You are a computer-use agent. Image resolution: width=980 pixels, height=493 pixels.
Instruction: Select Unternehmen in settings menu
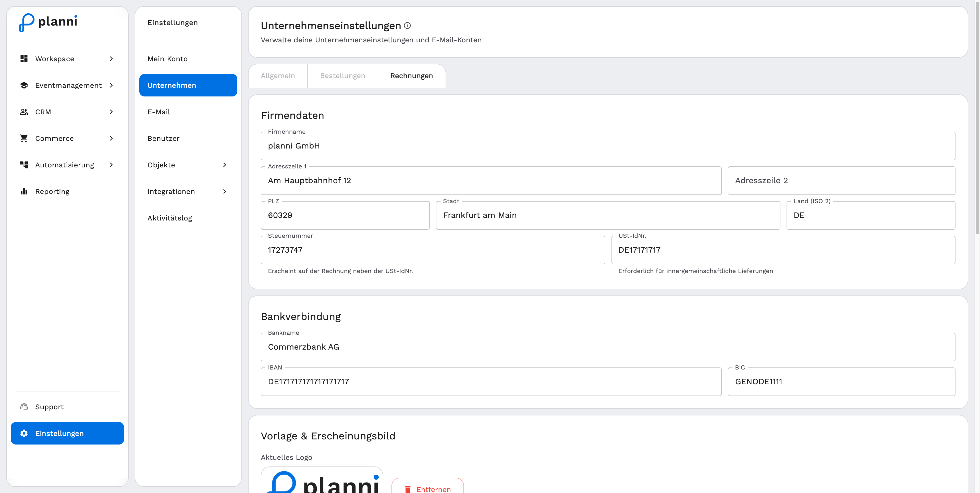(188, 85)
